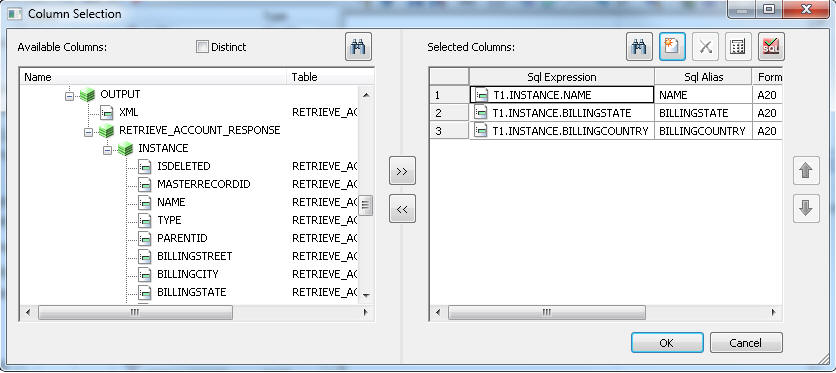Click the BILLINGCOUNTRY alias cell

pos(703,131)
